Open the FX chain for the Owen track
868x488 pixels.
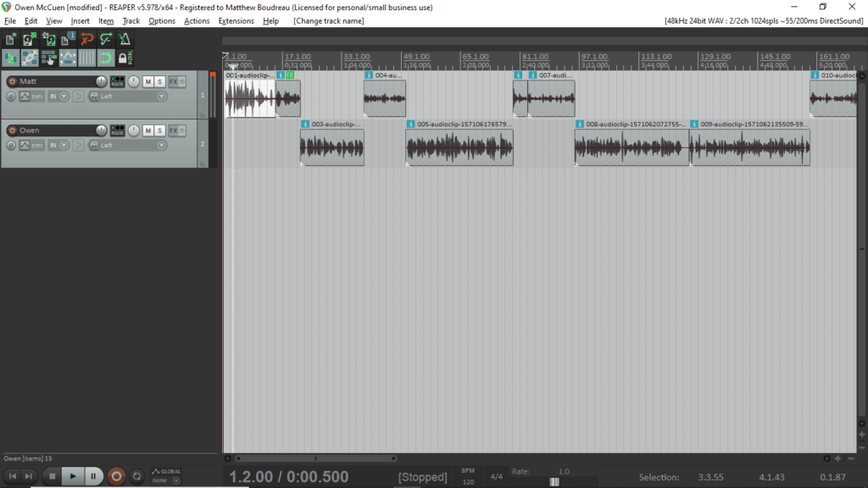(x=174, y=130)
